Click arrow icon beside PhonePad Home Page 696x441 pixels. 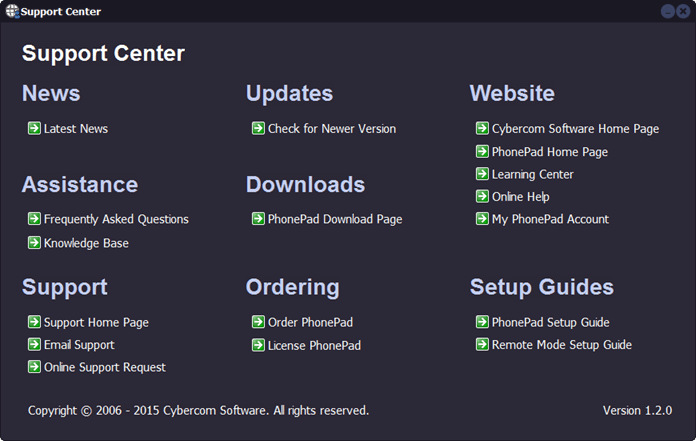(x=482, y=151)
